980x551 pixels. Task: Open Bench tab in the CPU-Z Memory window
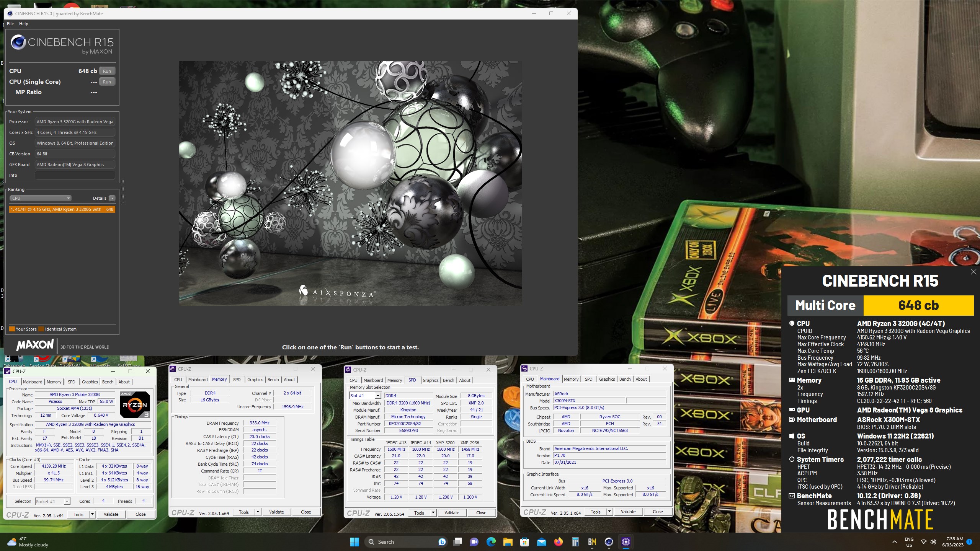(x=273, y=380)
